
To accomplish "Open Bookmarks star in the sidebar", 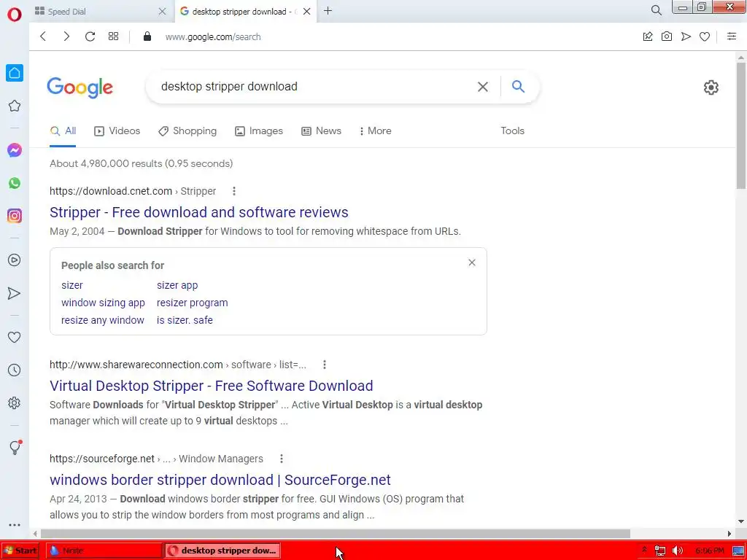I will 15,106.
